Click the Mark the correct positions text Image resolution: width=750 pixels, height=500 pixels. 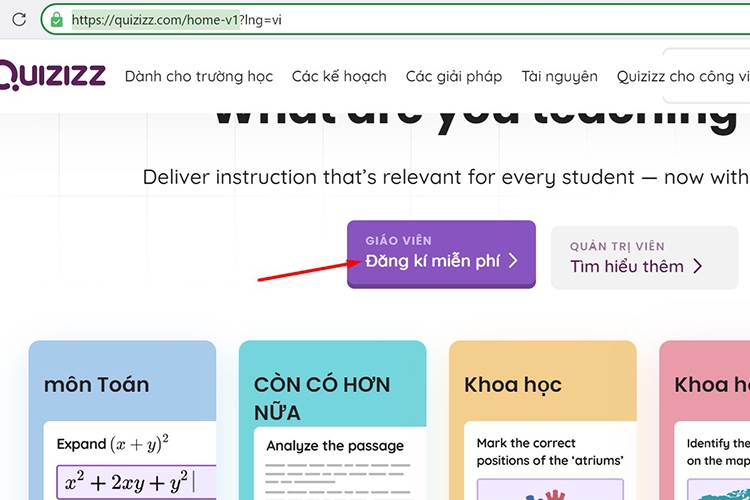pyautogui.click(x=550, y=452)
